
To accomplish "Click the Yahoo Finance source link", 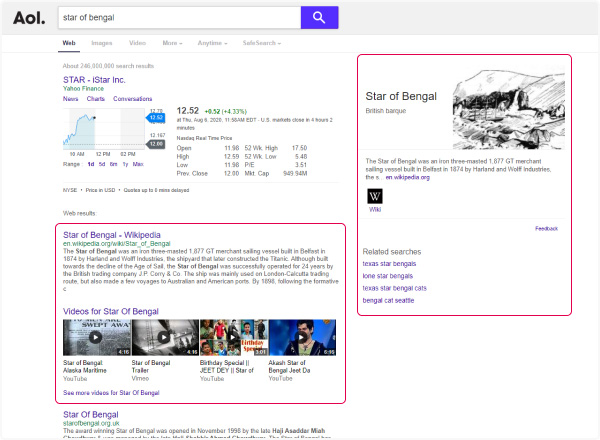I will [x=83, y=88].
